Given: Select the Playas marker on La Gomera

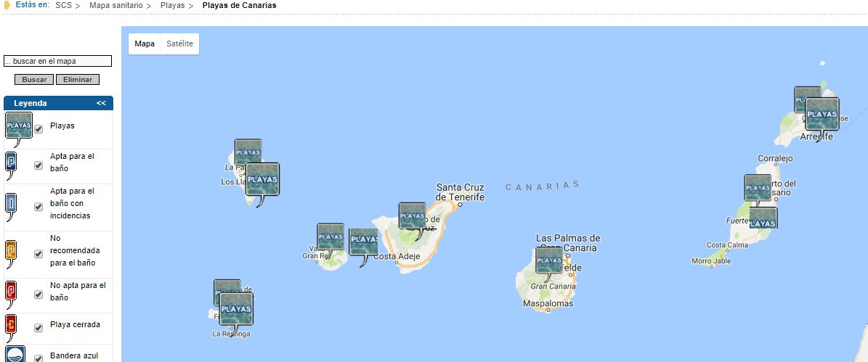Looking at the screenshot, I should point(330,237).
